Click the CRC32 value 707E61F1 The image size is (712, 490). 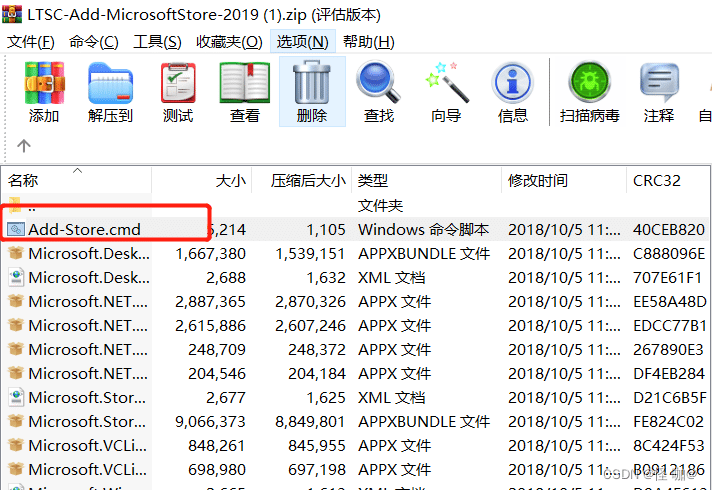point(668,277)
